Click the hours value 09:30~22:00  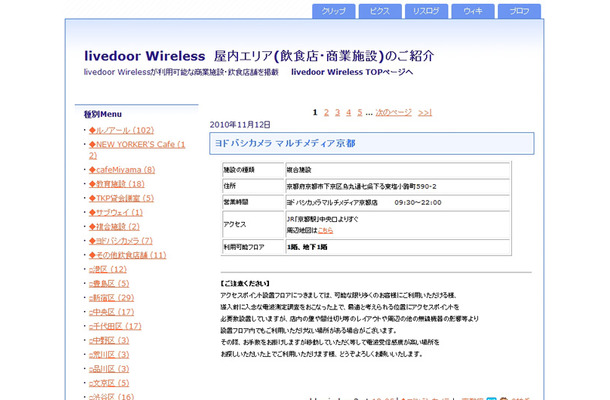tap(418, 203)
